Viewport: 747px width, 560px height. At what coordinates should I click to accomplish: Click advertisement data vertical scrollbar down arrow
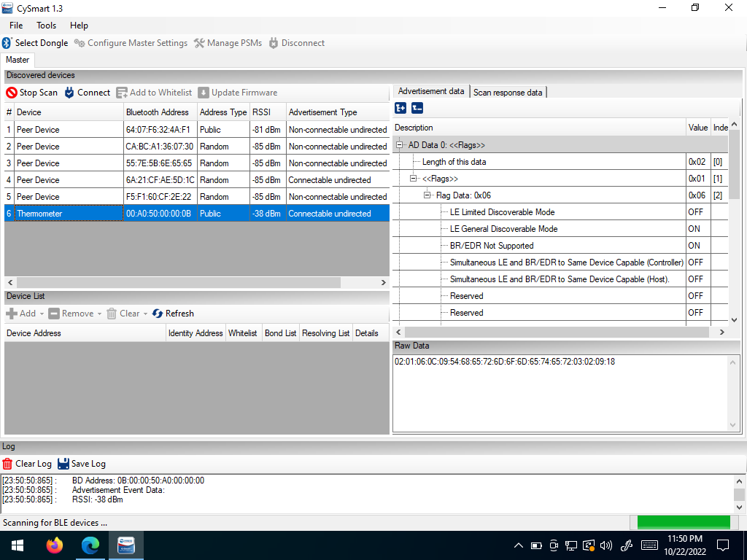click(734, 320)
